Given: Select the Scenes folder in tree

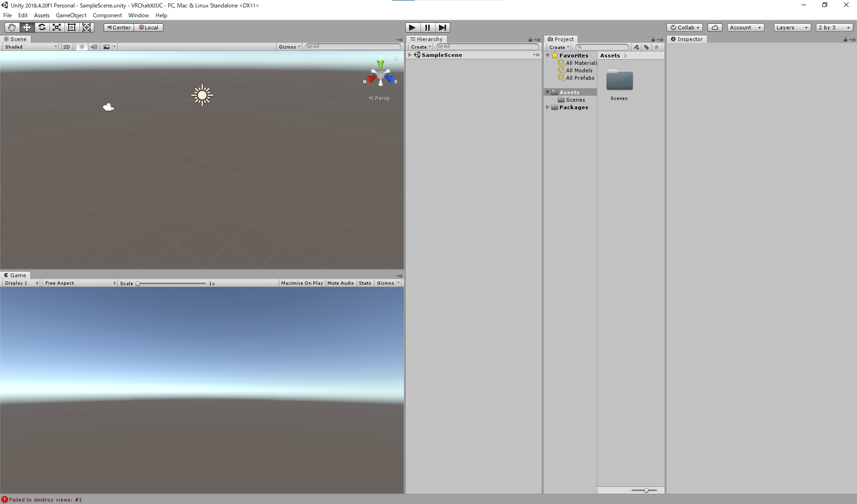Looking at the screenshot, I should point(571,100).
